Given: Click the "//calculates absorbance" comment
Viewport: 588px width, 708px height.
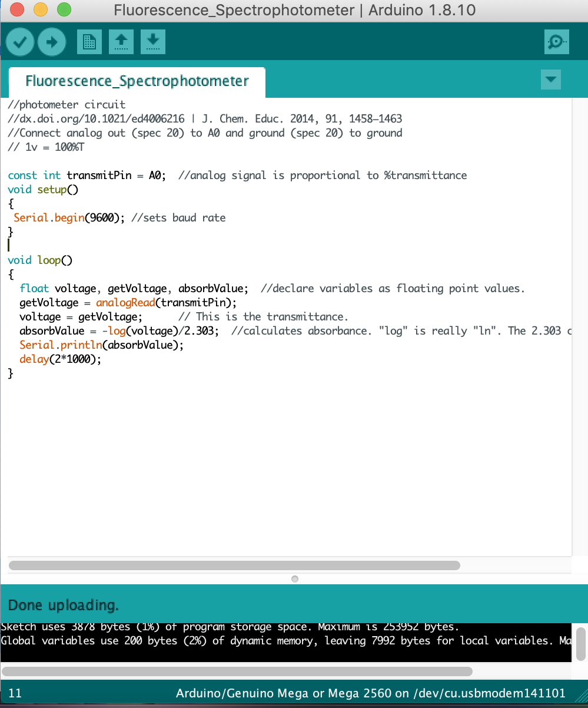Looking at the screenshot, I should click(x=401, y=331).
